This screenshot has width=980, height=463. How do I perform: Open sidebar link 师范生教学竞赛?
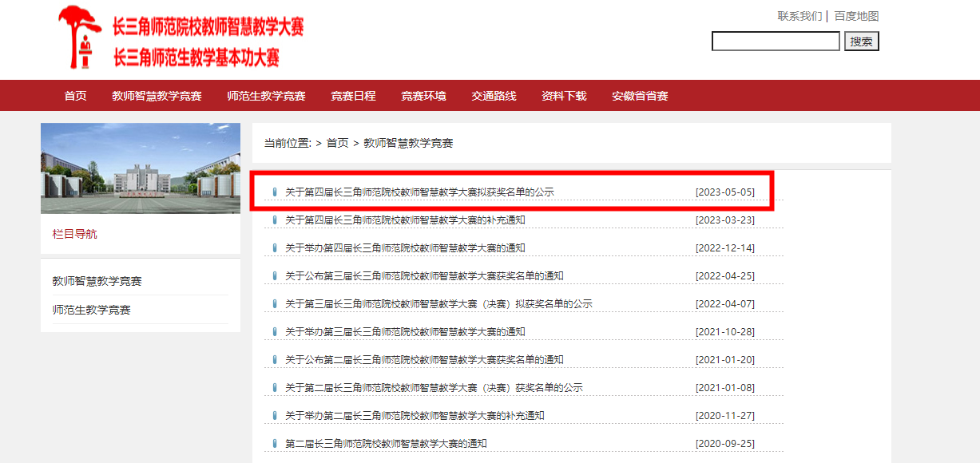click(91, 310)
